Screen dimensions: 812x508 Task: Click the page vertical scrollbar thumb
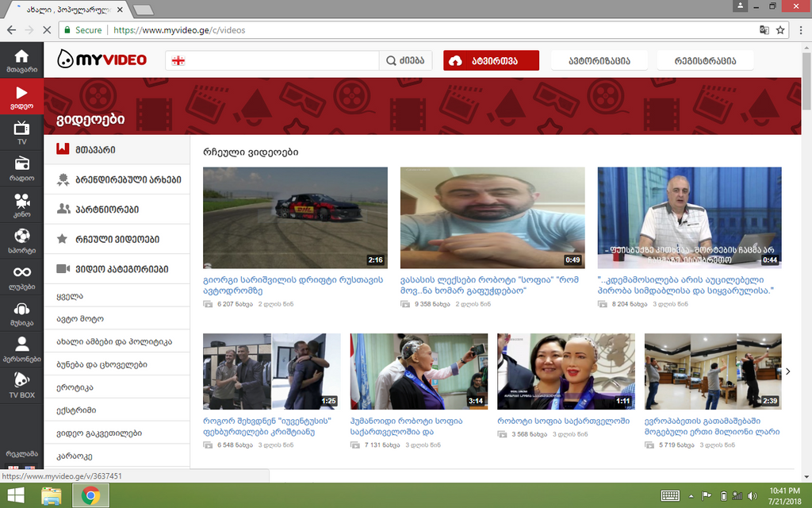806,80
